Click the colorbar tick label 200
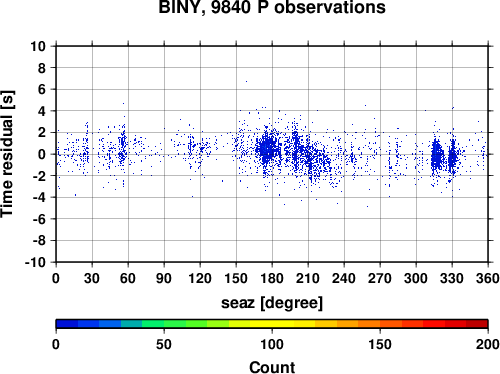 (x=488, y=344)
